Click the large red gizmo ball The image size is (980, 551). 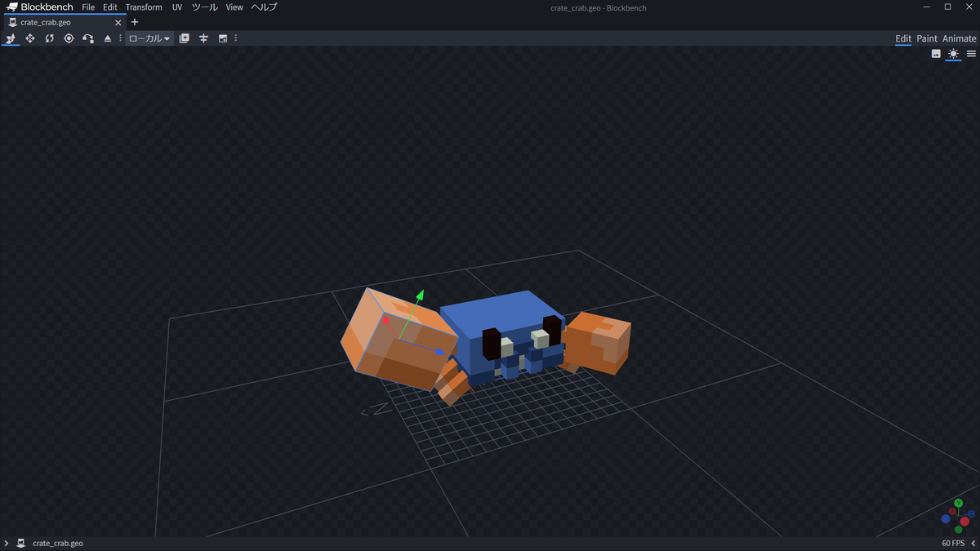(x=964, y=522)
